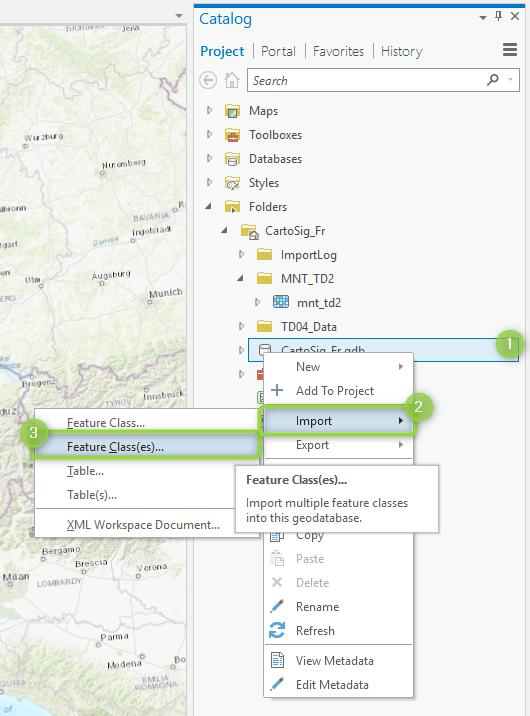Screen dimensions: 530x716
Task: Open the Catalog hamburger menu
Action: (x=510, y=49)
